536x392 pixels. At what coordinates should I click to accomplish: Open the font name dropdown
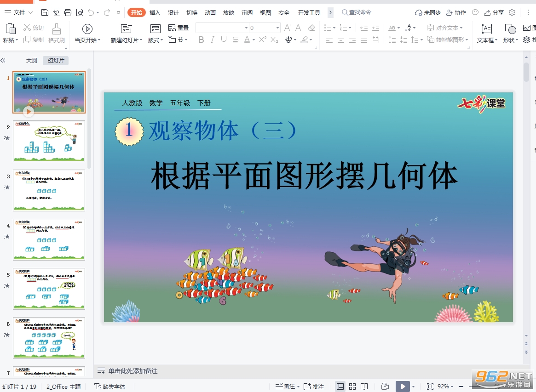(x=246, y=28)
